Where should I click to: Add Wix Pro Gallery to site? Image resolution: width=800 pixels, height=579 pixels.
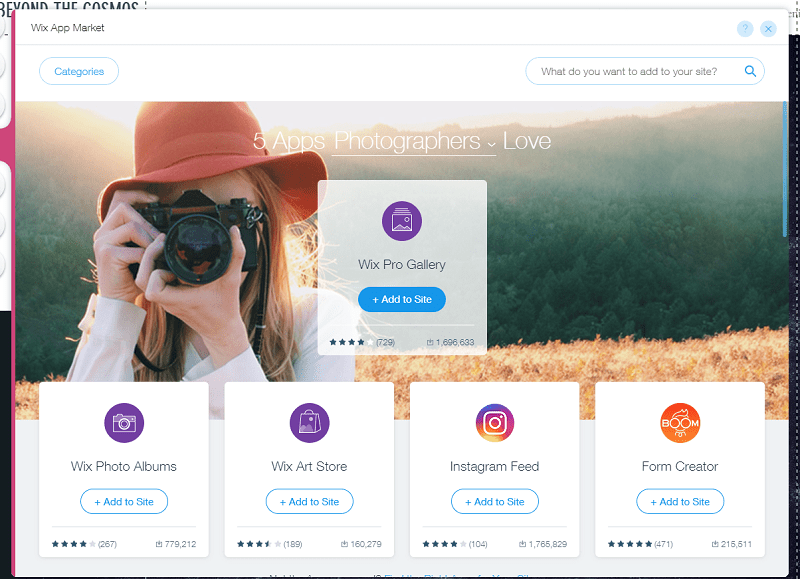click(402, 299)
